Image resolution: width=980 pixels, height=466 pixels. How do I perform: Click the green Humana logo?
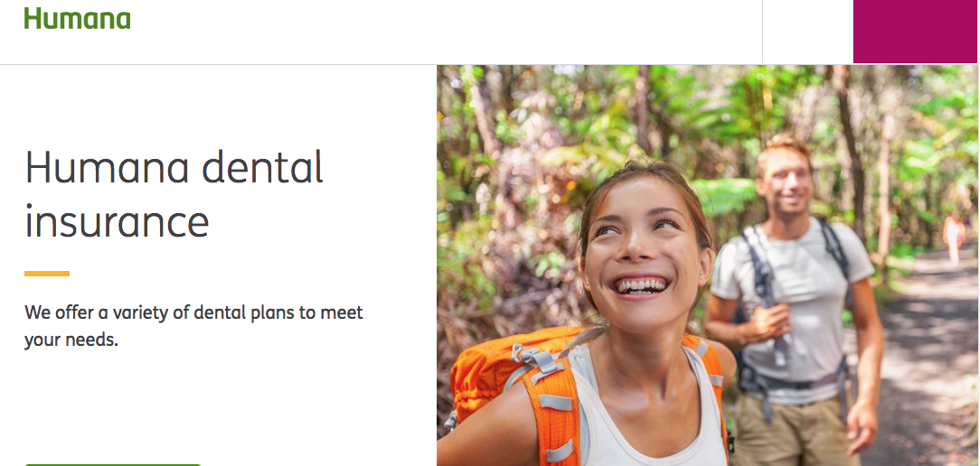tap(77, 18)
